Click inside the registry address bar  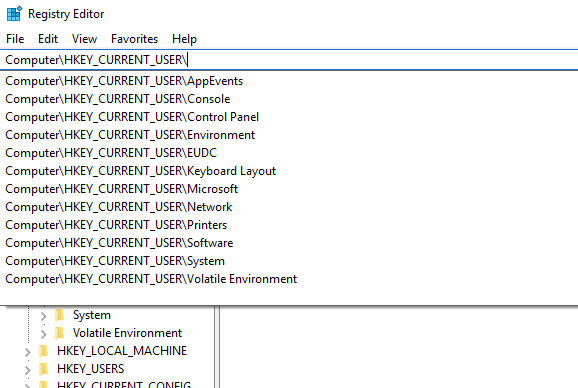tap(289, 60)
